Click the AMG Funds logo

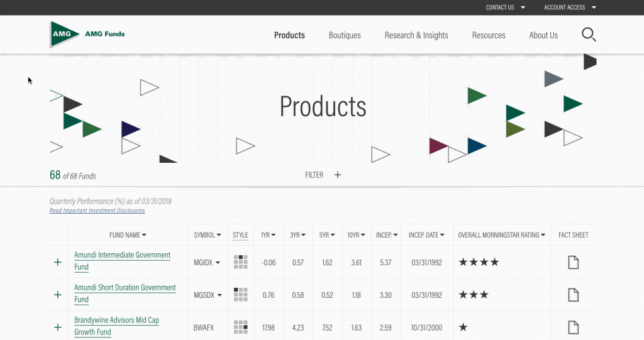(x=87, y=35)
